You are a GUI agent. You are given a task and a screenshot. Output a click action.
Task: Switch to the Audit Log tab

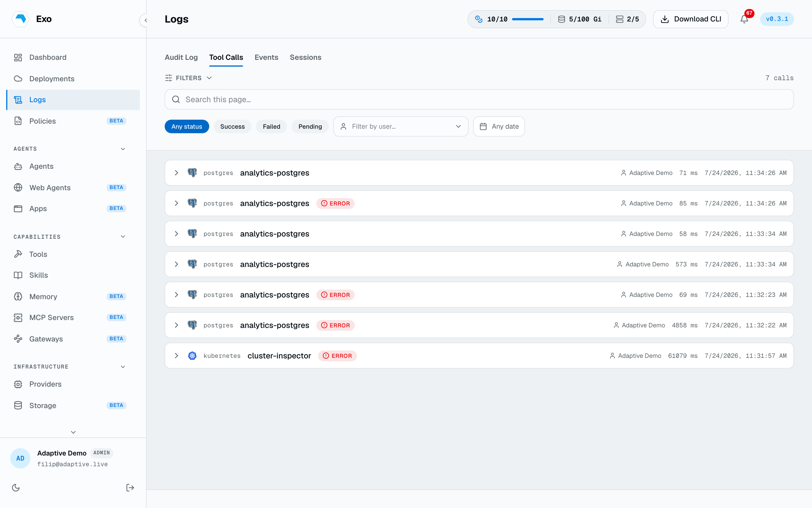point(181,58)
